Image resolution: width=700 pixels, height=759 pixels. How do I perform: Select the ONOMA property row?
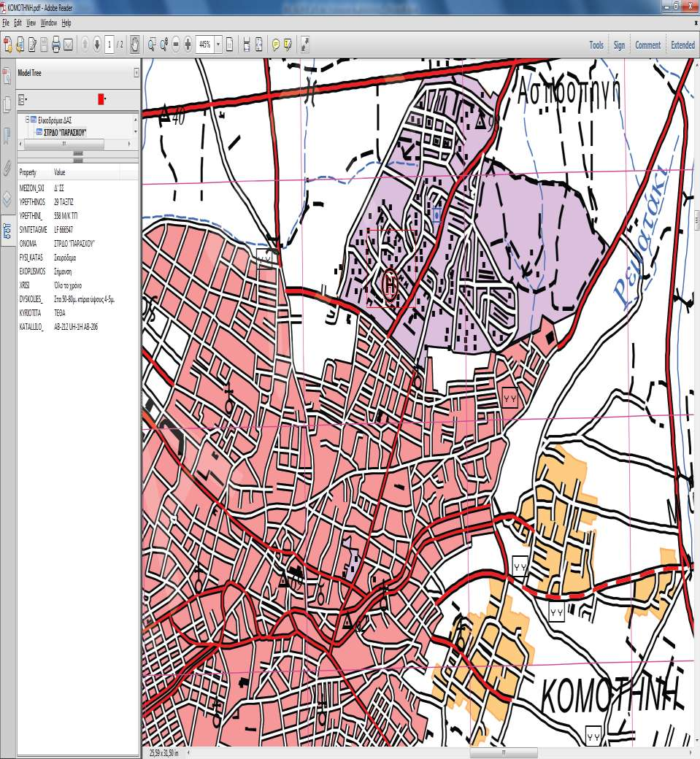coord(78,244)
